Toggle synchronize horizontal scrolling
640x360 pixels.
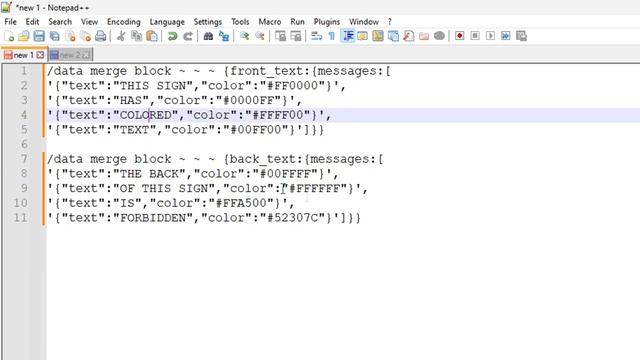click(296, 36)
